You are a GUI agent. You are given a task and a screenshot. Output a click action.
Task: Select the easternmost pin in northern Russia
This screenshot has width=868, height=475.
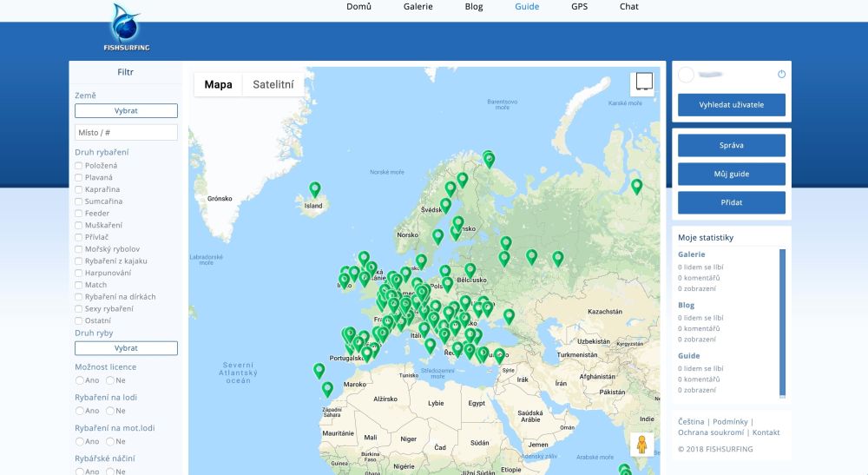tap(636, 186)
